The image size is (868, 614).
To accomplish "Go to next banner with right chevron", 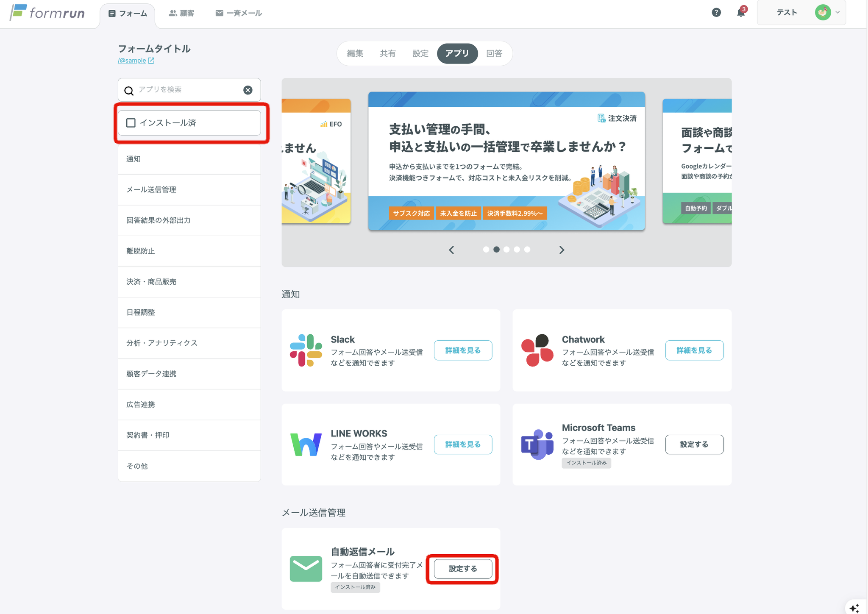I will point(562,250).
